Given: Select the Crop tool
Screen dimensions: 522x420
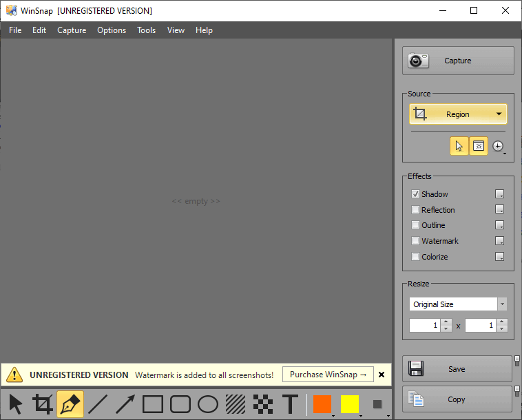Looking at the screenshot, I should (43, 404).
